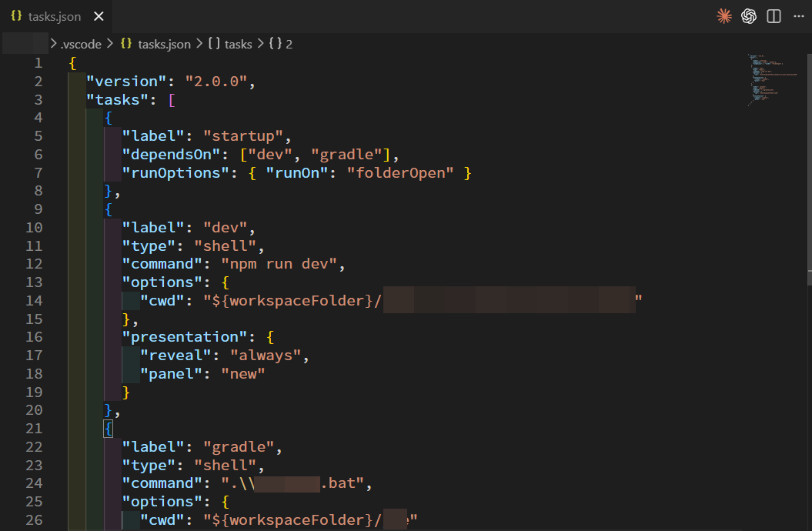
Task: Click the vertical scrollbar thumb
Action: pyautogui.click(x=808, y=162)
